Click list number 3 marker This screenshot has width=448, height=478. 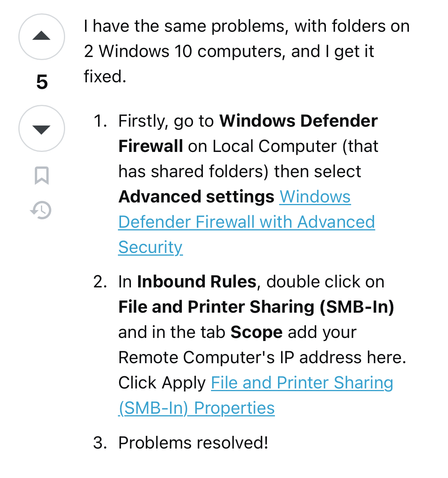coord(100,443)
